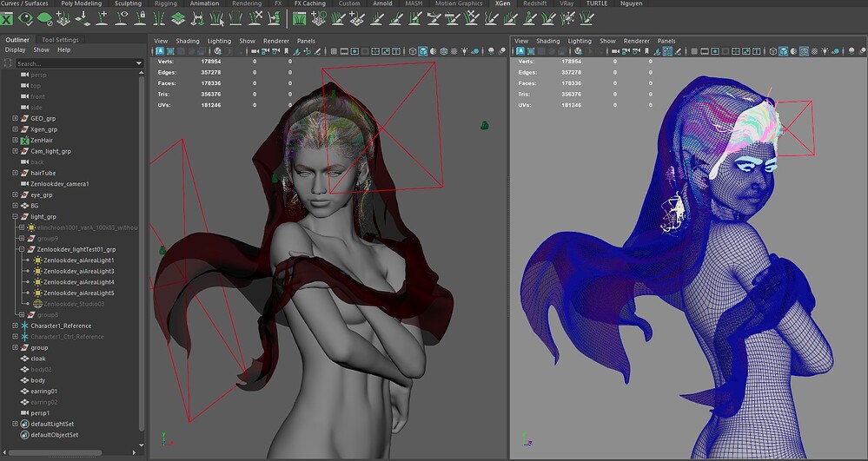Viewport: 868px width, 461px height.
Task: Open the outliner search dropdown arrow
Action: click(139, 63)
